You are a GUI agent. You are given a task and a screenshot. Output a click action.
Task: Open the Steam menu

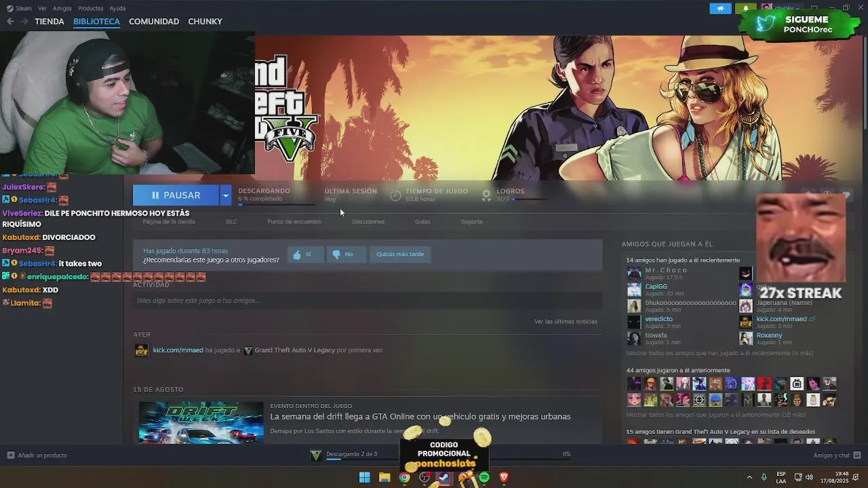23,8
